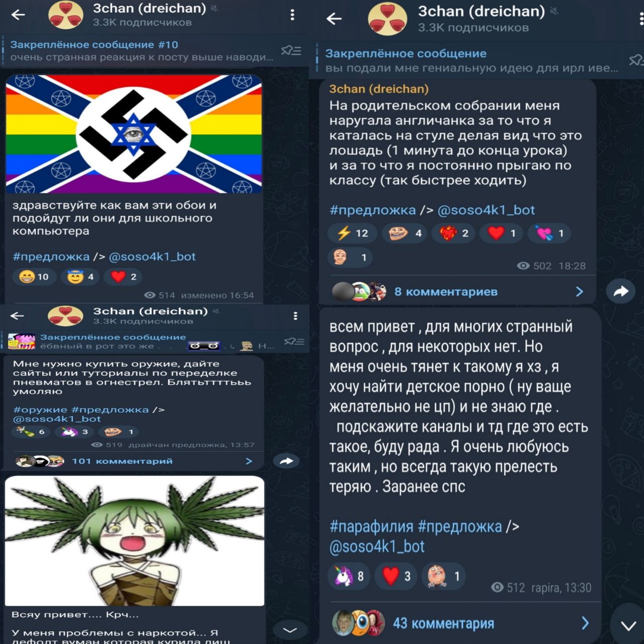This screenshot has width=644, height=644.
Task: Open 3chan (dreichan) channel title in right header
Action: (x=481, y=11)
